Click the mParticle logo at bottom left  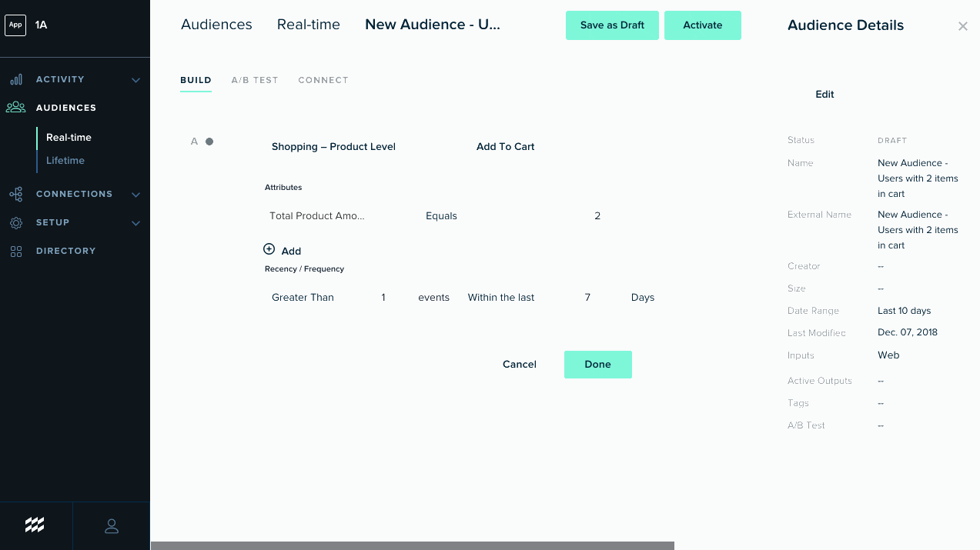point(35,525)
